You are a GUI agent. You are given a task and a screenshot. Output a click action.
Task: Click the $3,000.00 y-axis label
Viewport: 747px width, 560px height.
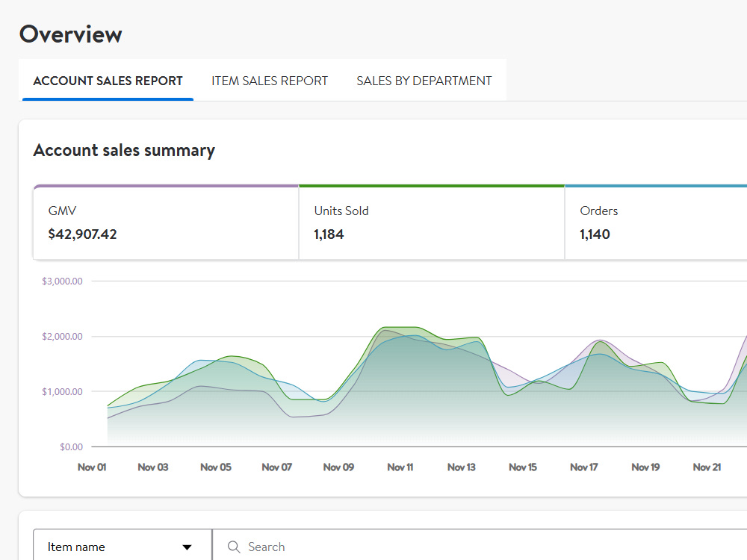pyautogui.click(x=63, y=281)
